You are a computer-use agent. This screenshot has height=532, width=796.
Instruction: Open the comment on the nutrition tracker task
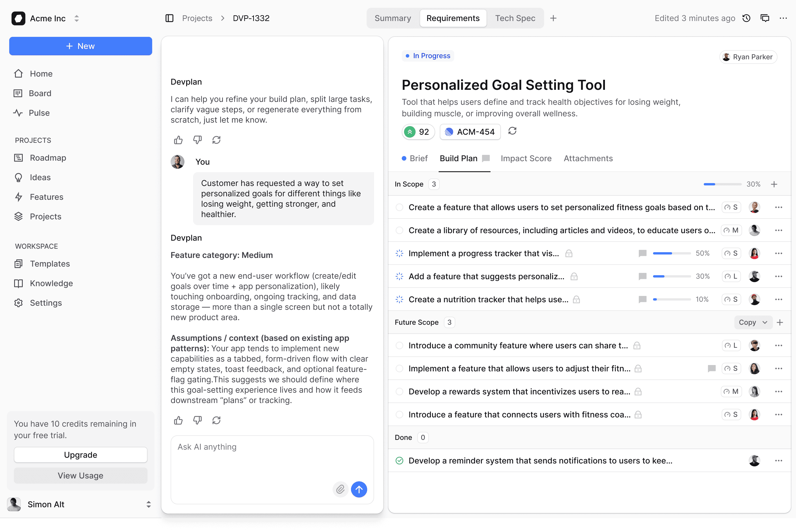click(x=642, y=299)
